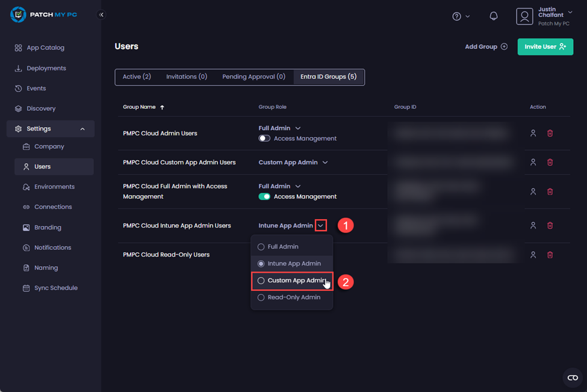The width and height of the screenshot is (587, 392).
Task: Click the Add Group button
Action: click(485, 46)
